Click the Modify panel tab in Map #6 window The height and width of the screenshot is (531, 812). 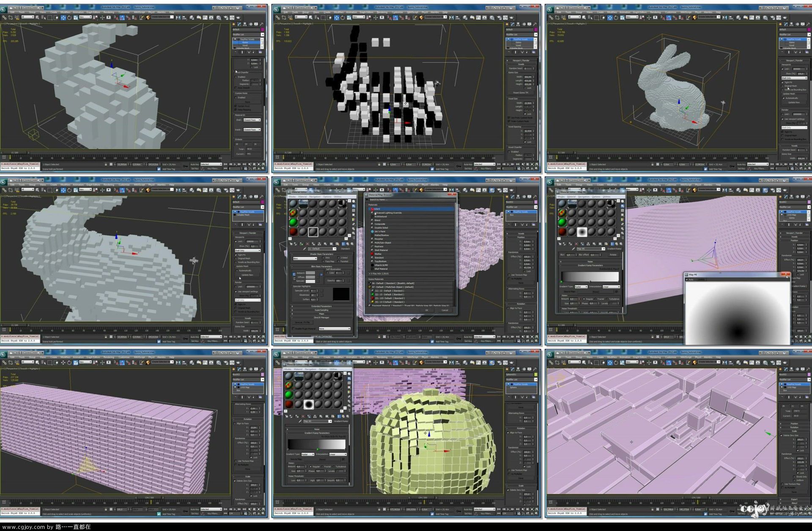click(786, 197)
